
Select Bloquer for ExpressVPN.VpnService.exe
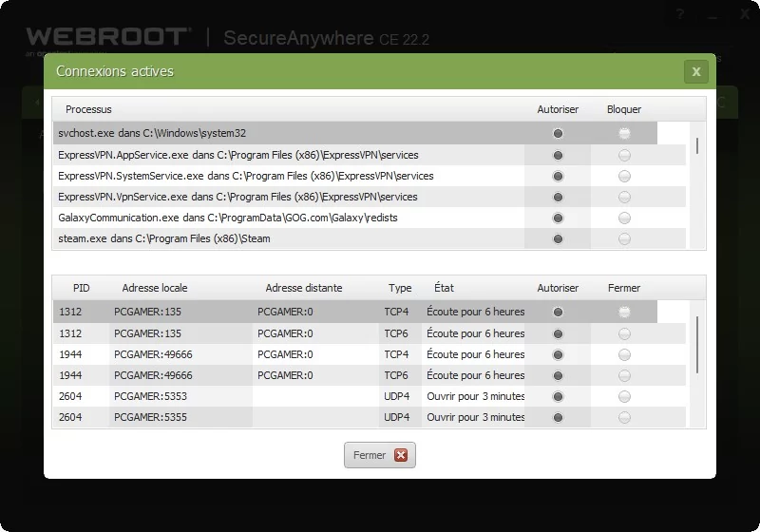click(x=624, y=198)
